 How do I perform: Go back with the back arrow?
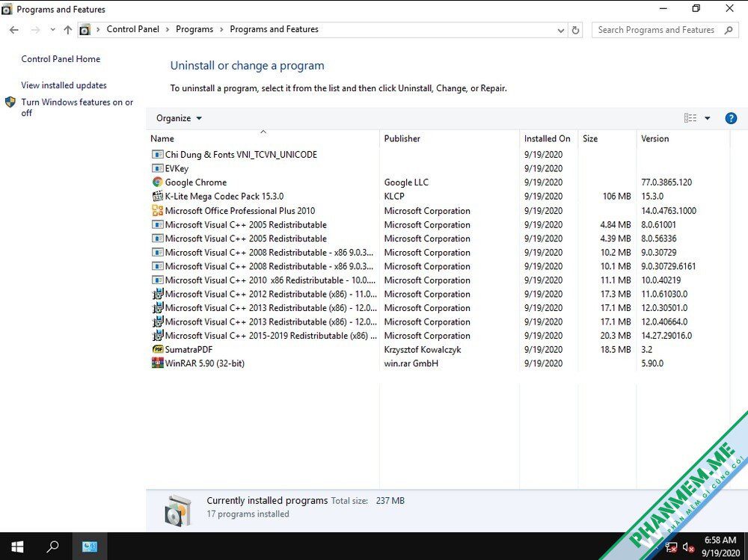tap(13, 30)
